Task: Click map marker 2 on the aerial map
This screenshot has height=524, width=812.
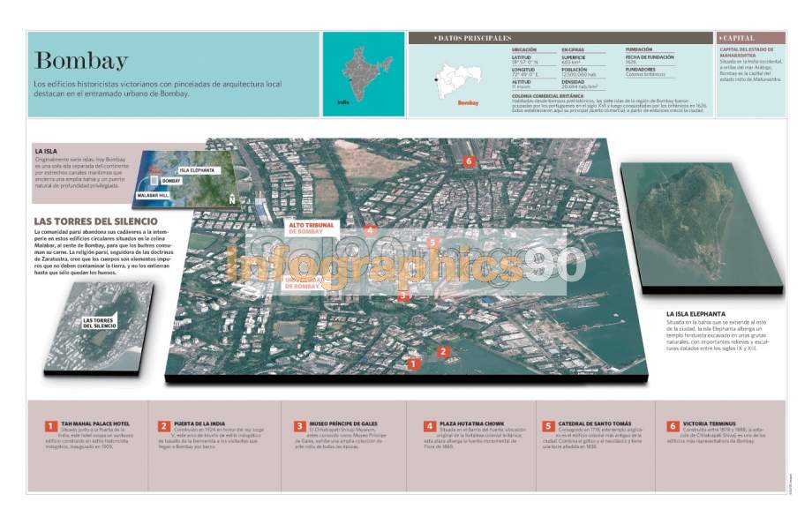Action: (x=443, y=352)
